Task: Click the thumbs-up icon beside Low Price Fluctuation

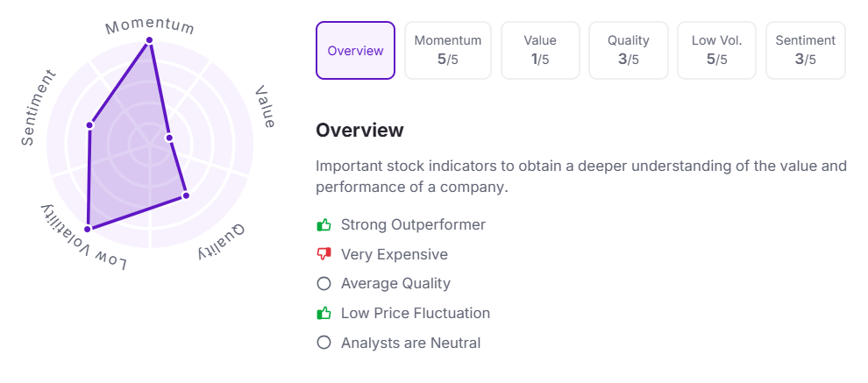Action: click(x=324, y=313)
